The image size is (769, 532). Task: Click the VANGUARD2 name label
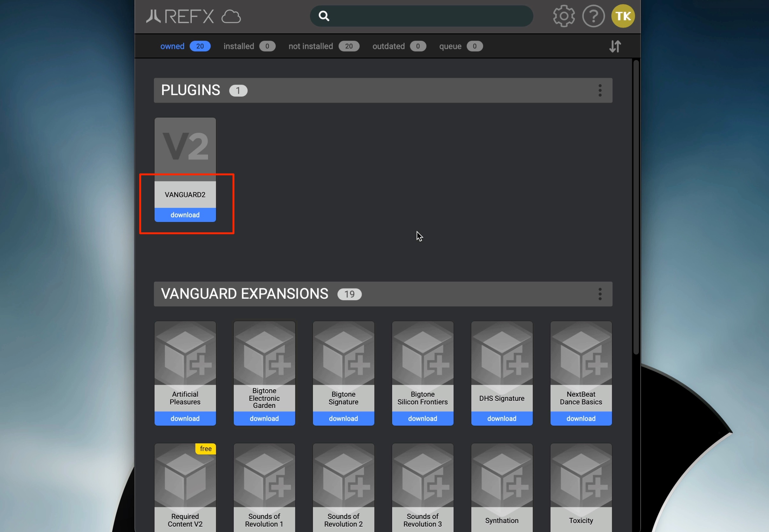(x=185, y=195)
